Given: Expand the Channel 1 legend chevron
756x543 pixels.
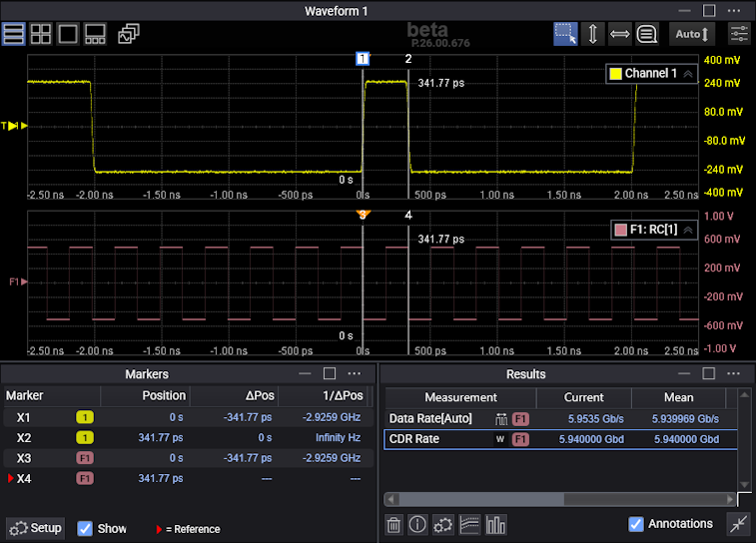Looking at the screenshot, I should (688, 74).
